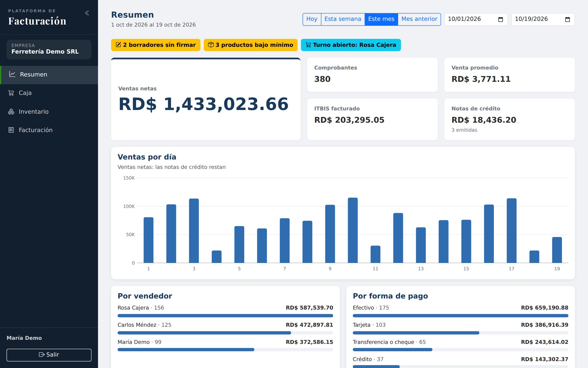Click the Transferencia o cheque progress bar
The height and width of the screenshot is (368, 588).
[460, 350]
